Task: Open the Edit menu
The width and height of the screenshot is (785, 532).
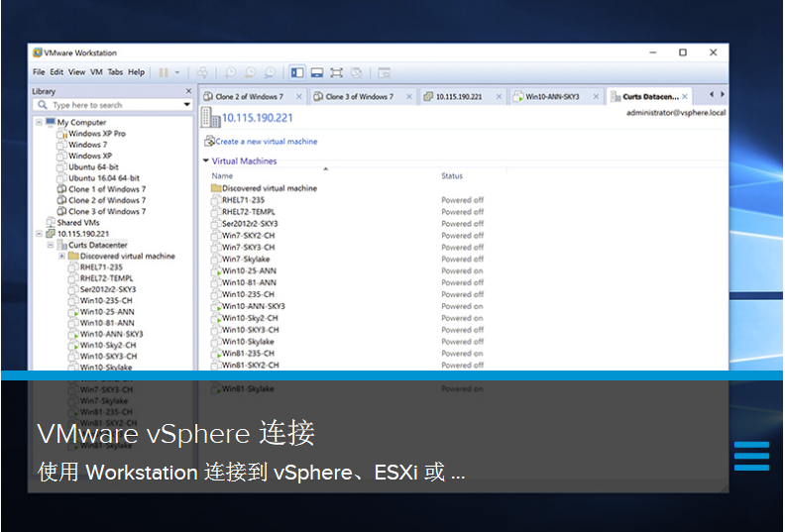Action: tap(56, 72)
